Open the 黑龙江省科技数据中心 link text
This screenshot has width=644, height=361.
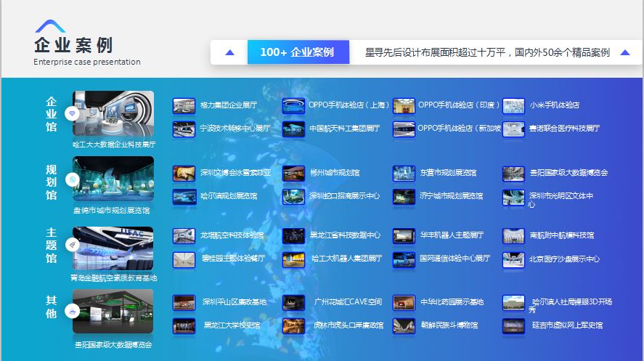(345, 235)
